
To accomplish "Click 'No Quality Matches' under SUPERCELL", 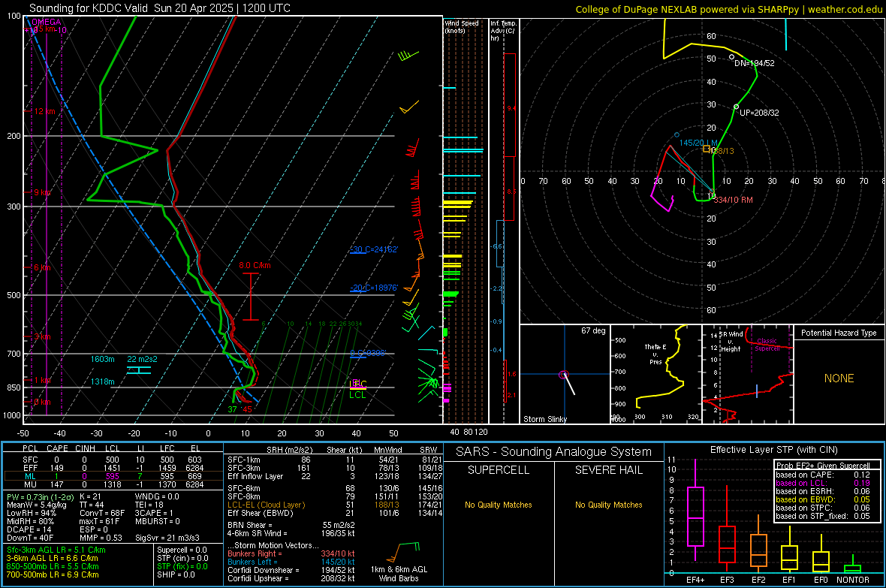I will pyautogui.click(x=499, y=505).
